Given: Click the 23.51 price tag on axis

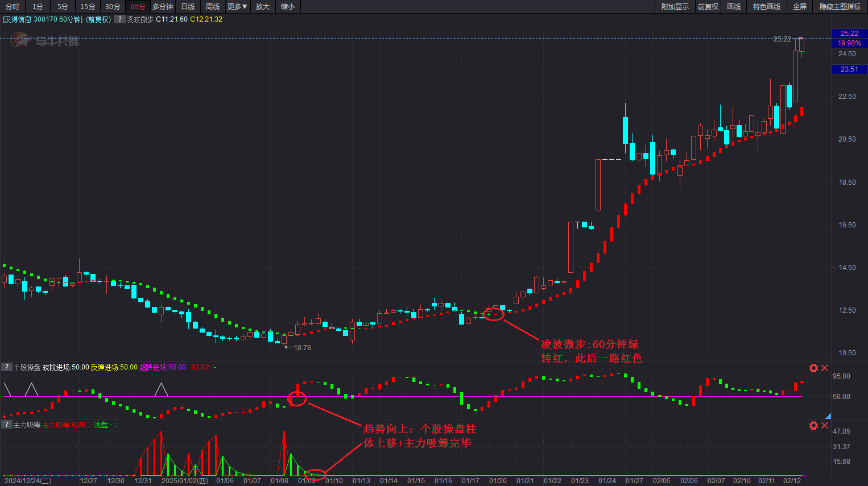Looking at the screenshot, I should tap(849, 69).
